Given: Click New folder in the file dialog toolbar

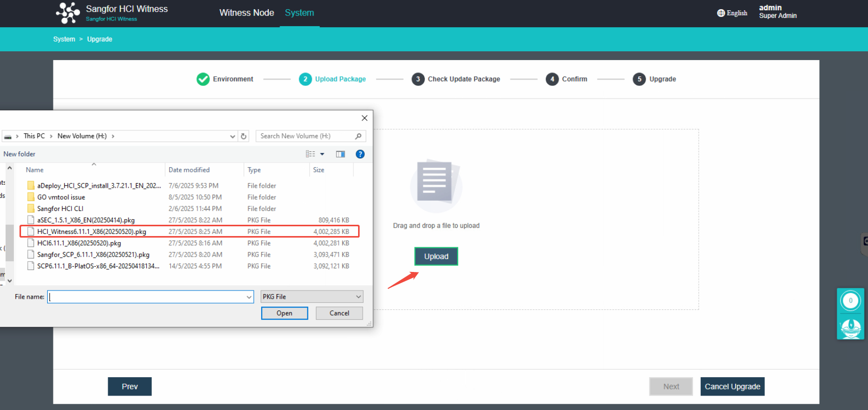Looking at the screenshot, I should [19, 154].
